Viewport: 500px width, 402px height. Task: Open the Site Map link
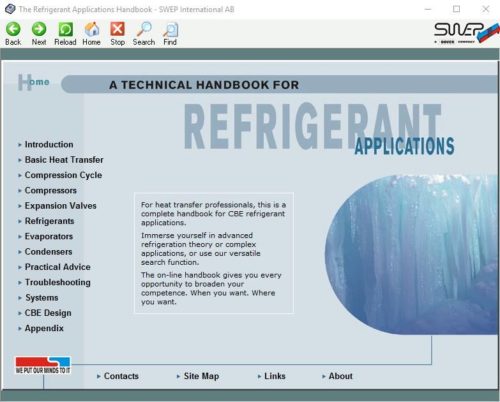click(201, 376)
